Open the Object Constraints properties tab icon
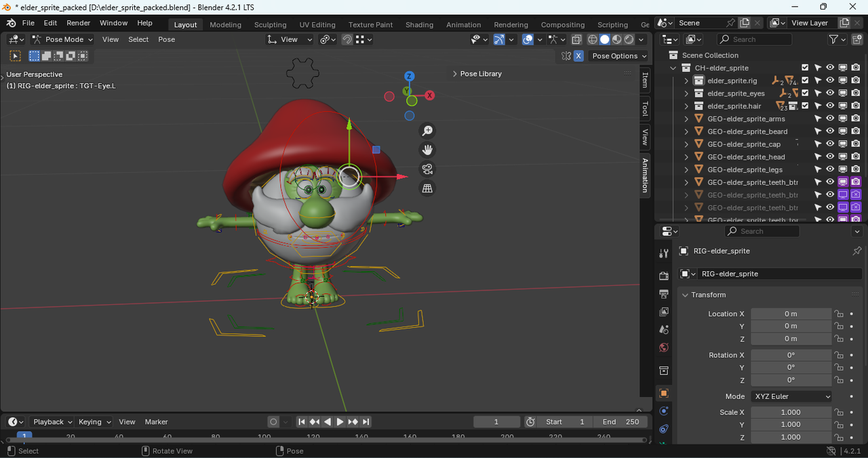868x458 pixels. [664, 429]
